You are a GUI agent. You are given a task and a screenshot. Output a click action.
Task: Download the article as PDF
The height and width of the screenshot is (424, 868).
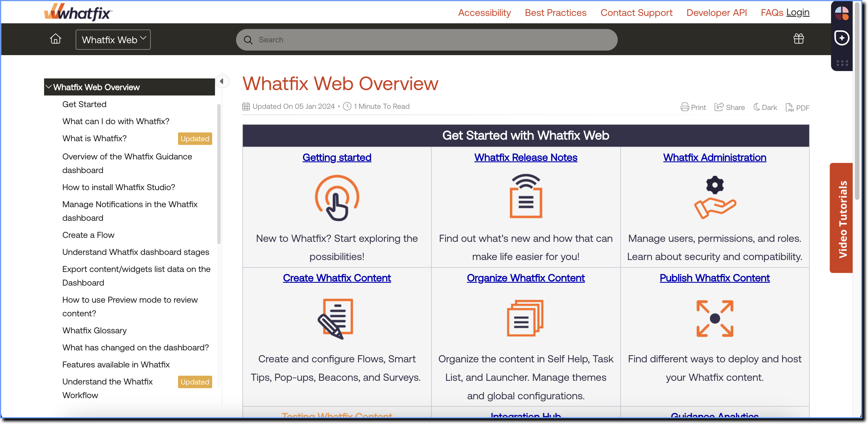pos(797,107)
